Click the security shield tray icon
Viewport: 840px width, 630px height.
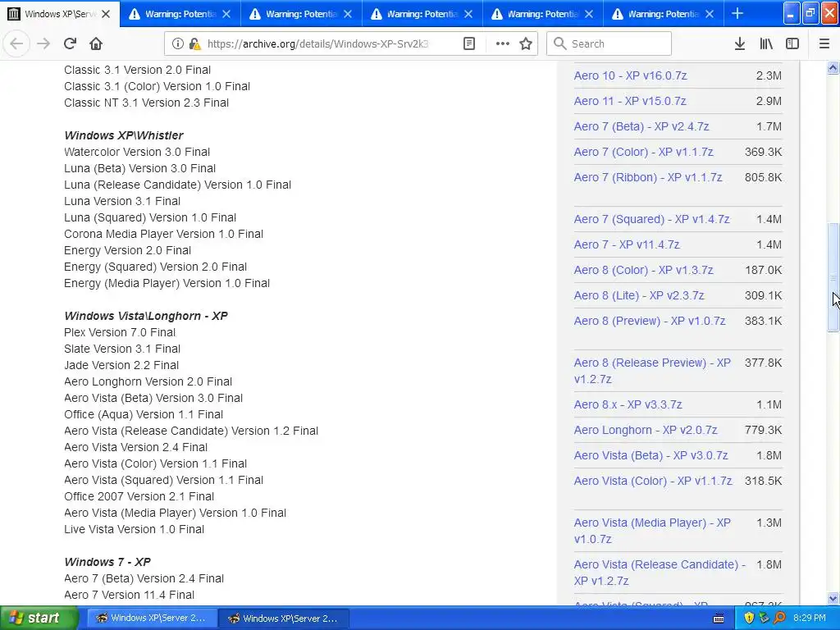749,618
